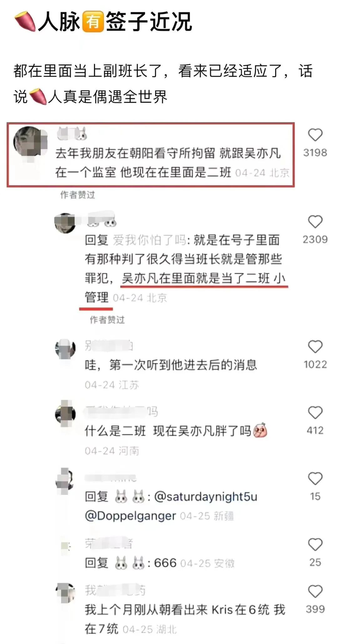Like the comment with 3198 likes

pyautogui.click(x=315, y=135)
